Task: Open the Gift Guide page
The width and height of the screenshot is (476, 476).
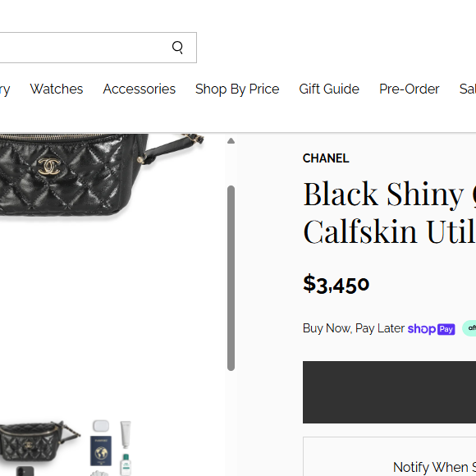Action: (x=329, y=89)
